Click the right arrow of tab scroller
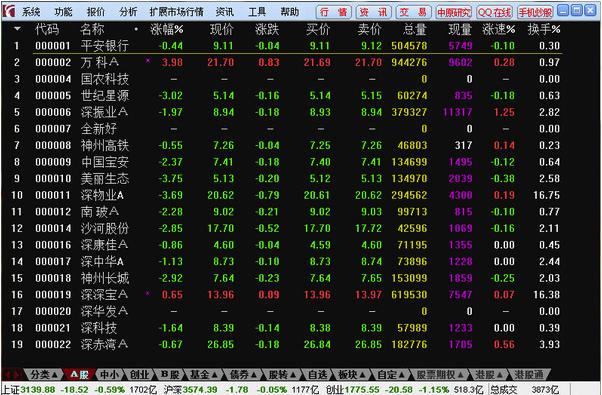602x395 pixels. tap(16, 374)
